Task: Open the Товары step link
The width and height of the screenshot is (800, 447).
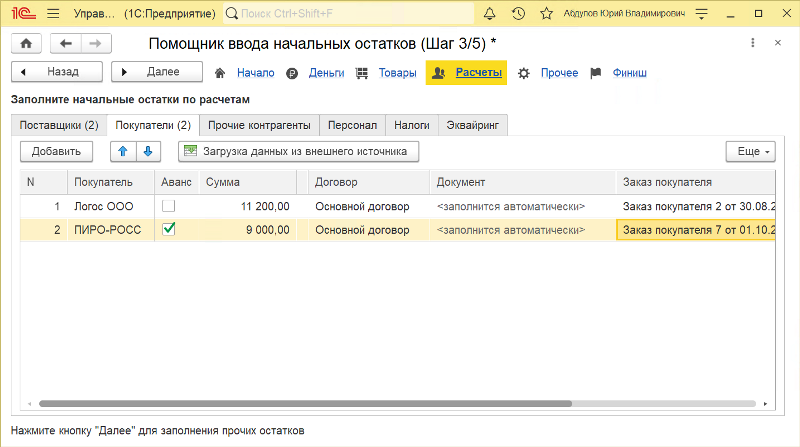Action: tap(397, 73)
